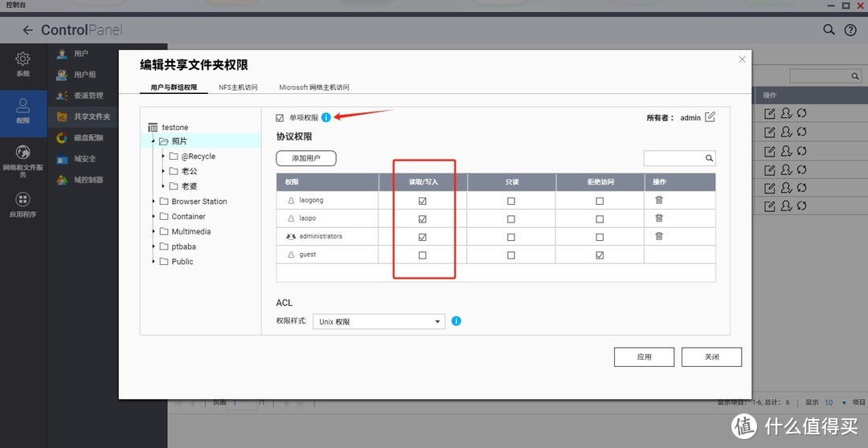Expand the Public folder arrow
This screenshot has height=448, width=868.
coord(154,261)
